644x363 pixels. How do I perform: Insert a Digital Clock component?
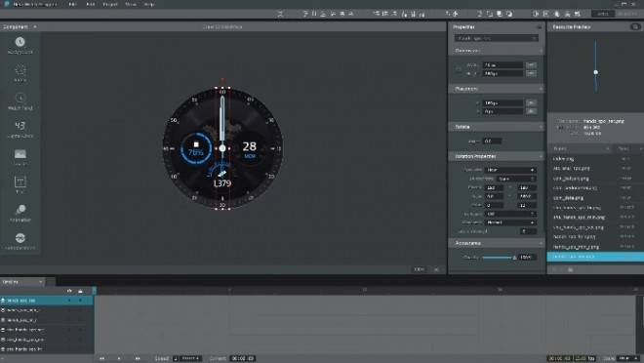pos(20,129)
